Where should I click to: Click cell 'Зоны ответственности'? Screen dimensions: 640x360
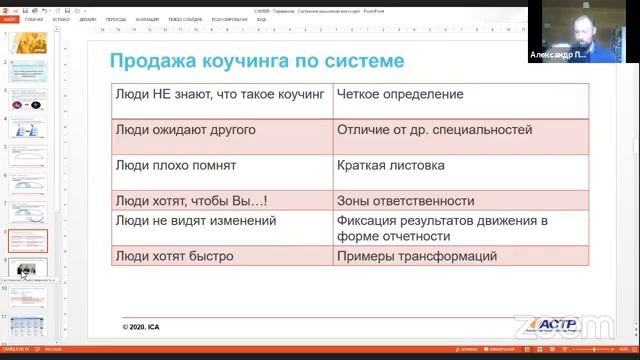coord(461,200)
